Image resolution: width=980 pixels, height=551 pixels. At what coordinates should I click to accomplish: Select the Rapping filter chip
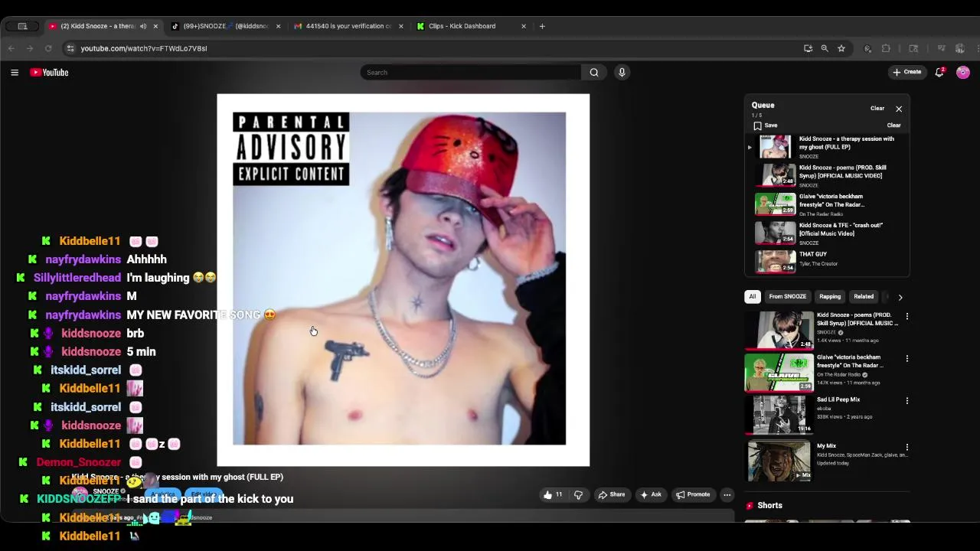(830, 297)
